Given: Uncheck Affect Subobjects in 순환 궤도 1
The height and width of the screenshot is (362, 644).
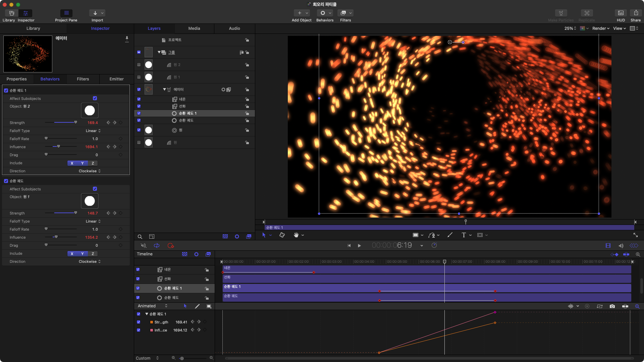Looking at the screenshot, I should 95,99.
